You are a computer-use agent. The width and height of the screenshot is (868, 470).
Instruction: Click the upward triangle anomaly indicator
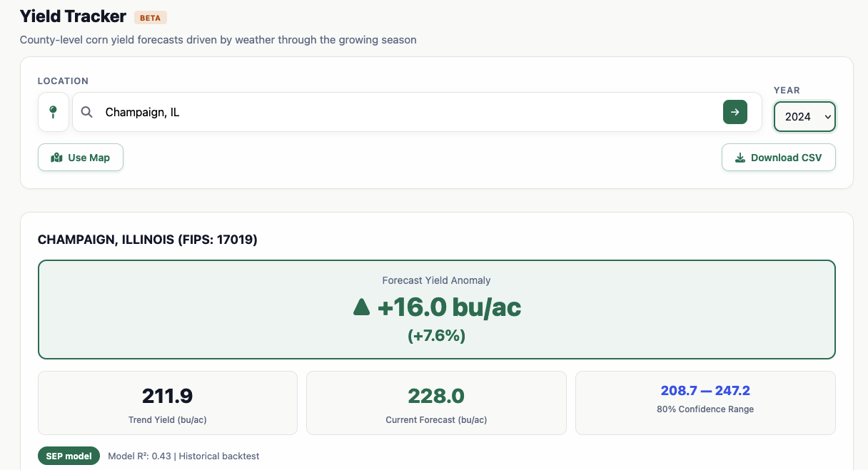pyautogui.click(x=361, y=308)
